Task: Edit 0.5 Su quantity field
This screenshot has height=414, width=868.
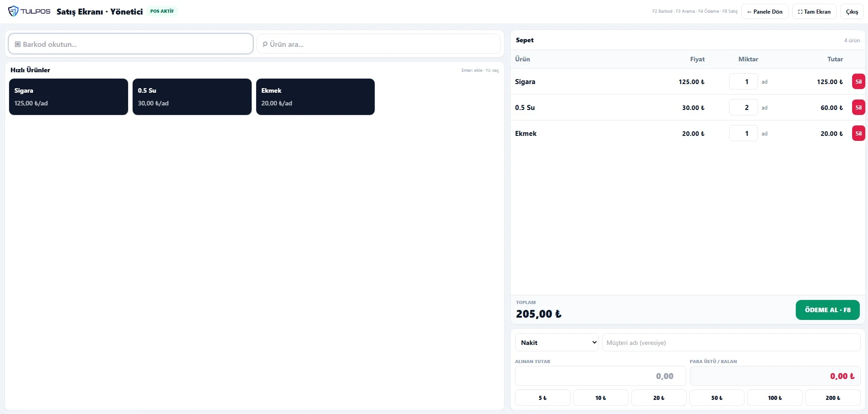Action: 744,108
